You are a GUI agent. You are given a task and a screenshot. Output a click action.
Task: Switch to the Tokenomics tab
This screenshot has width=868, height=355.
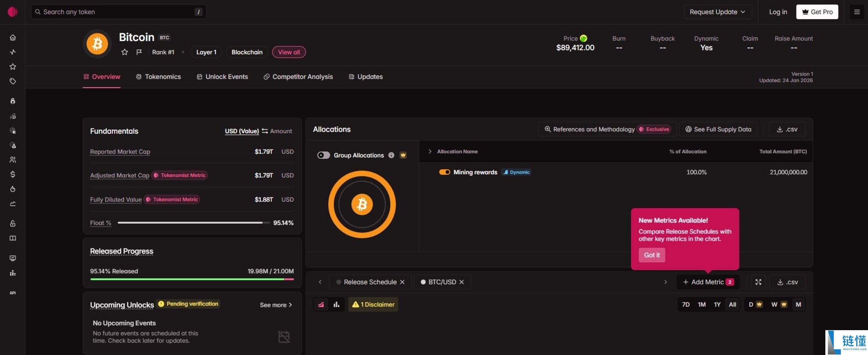(x=158, y=77)
